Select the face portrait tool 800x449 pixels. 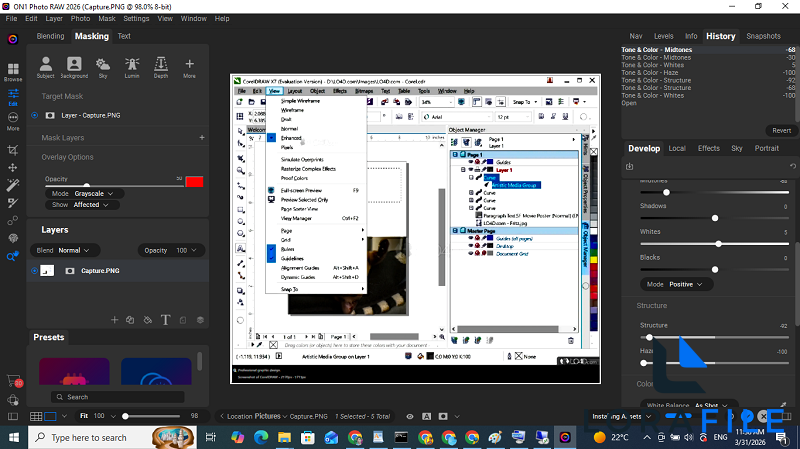[13, 238]
